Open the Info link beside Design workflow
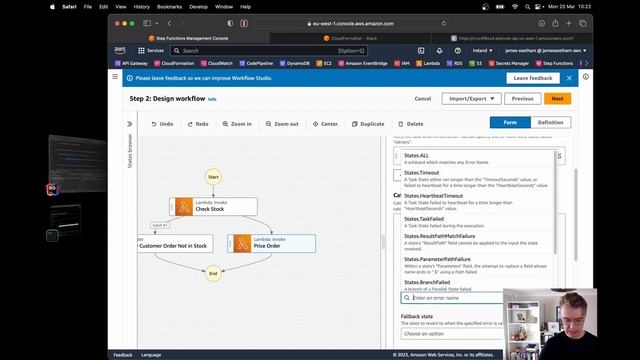 tap(212, 99)
